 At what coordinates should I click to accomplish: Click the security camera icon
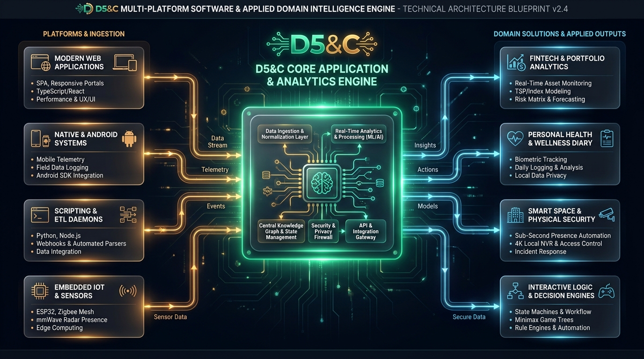point(607,214)
